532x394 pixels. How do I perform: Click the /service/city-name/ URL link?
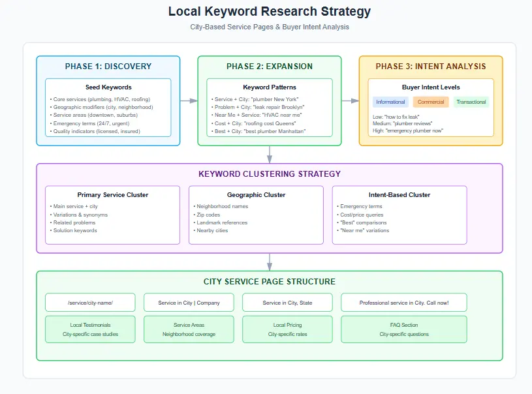pos(90,302)
